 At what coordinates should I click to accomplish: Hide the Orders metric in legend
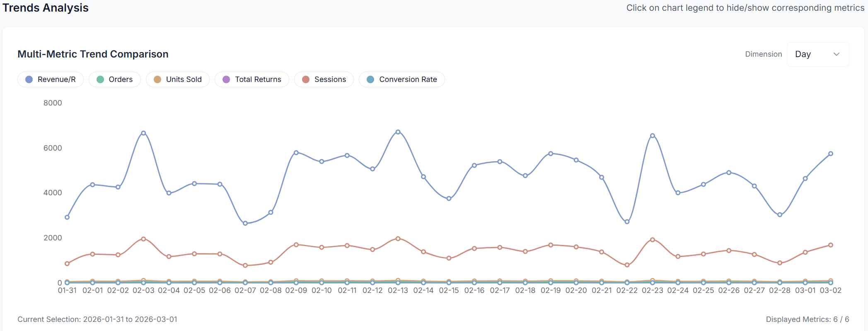click(115, 79)
